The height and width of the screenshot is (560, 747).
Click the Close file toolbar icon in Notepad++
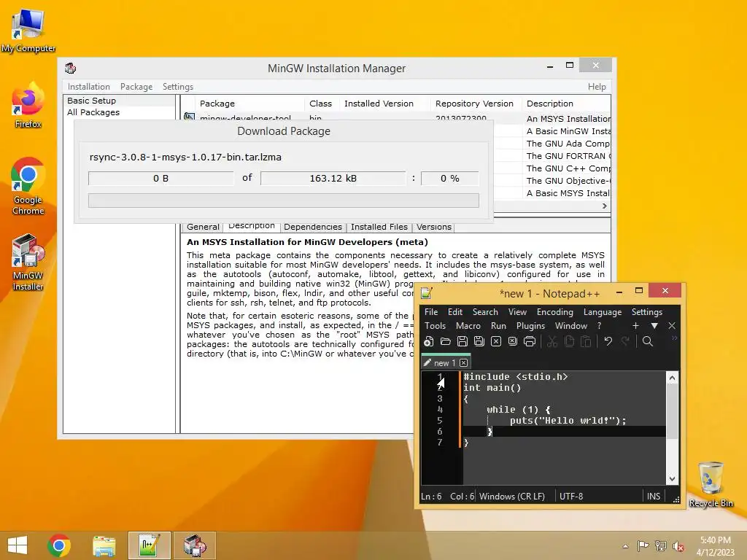coord(496,341)
